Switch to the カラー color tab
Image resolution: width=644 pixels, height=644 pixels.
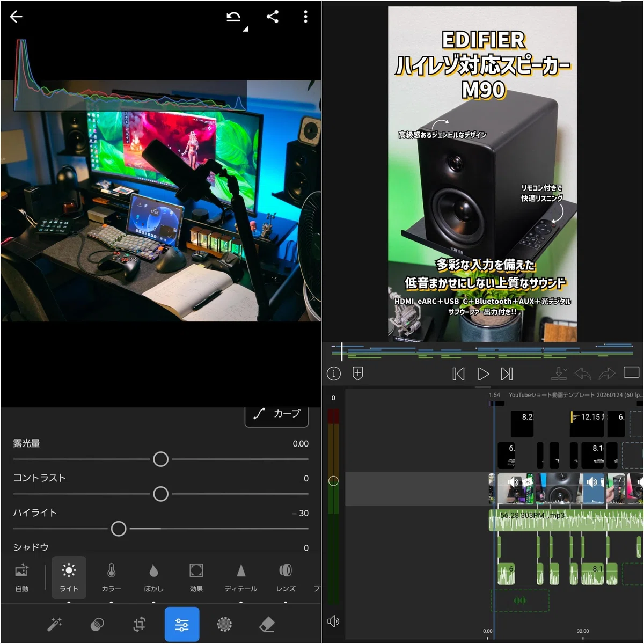(111, 577)
